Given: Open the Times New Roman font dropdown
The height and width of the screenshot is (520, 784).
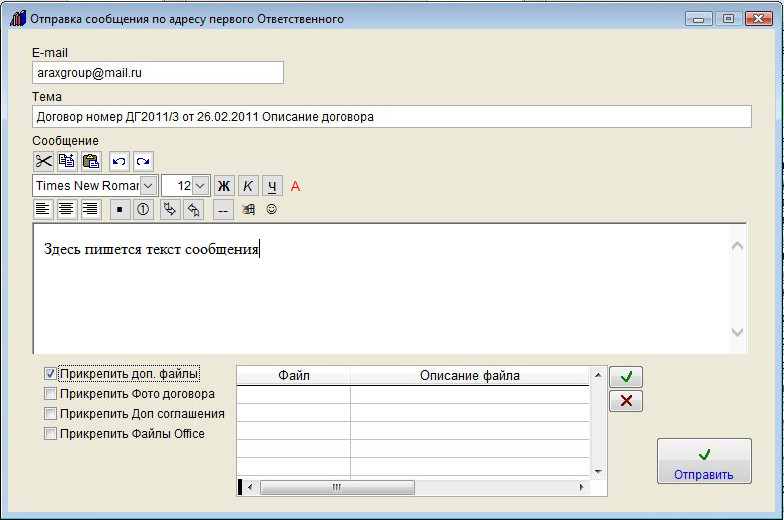Looking at the screenshot, I should (148, 186).
